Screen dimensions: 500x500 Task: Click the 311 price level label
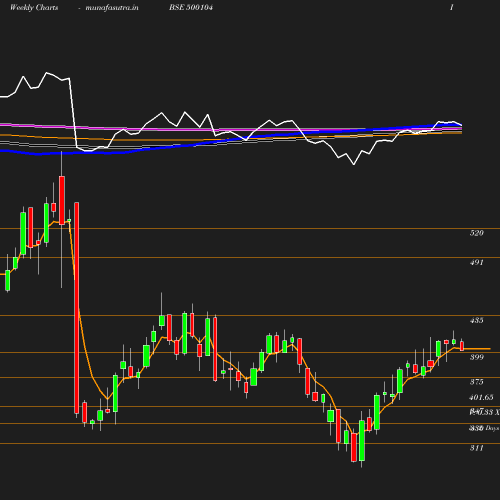[x=476, y=448]
